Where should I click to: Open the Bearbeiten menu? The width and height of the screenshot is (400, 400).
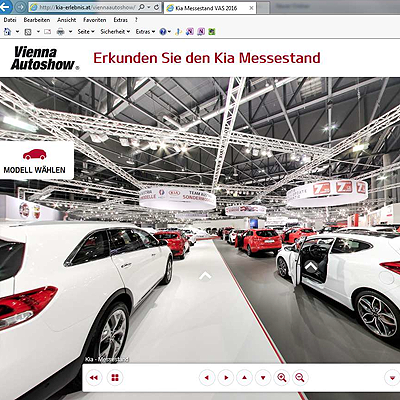click(x=37, y=20)
